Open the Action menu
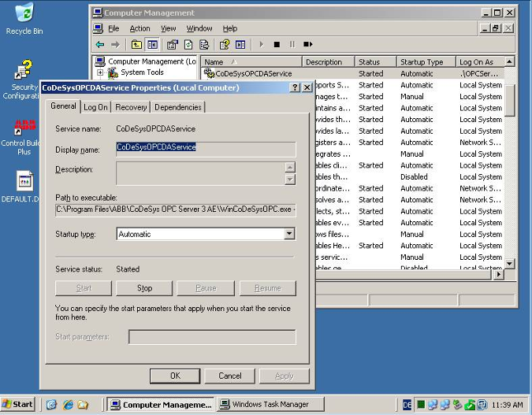This screenshot has width=532, height=415. pyautogui.click(x=140, y=28)
